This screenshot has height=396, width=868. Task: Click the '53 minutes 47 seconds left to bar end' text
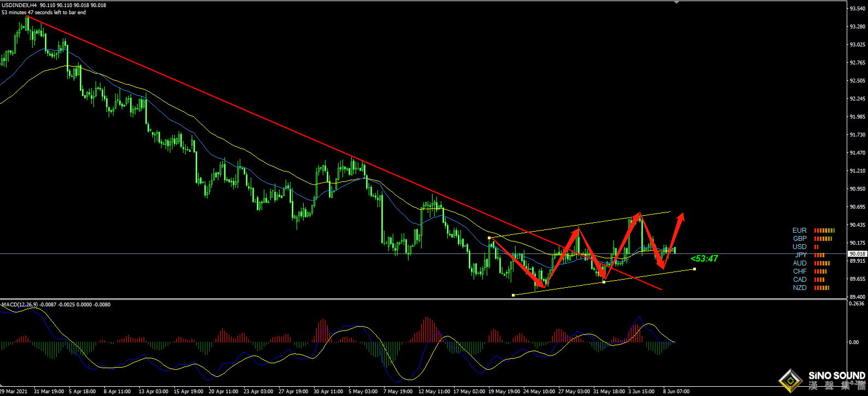tap(44, 13)
